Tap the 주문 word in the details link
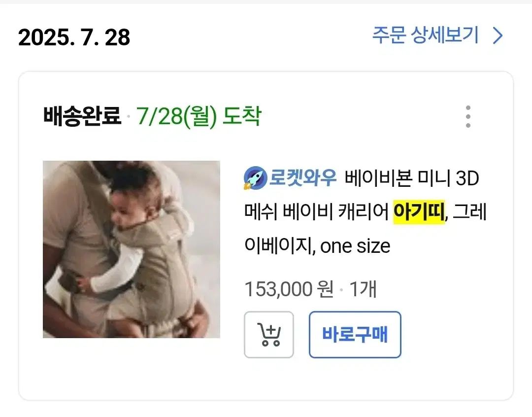 [x=389, y=35]
